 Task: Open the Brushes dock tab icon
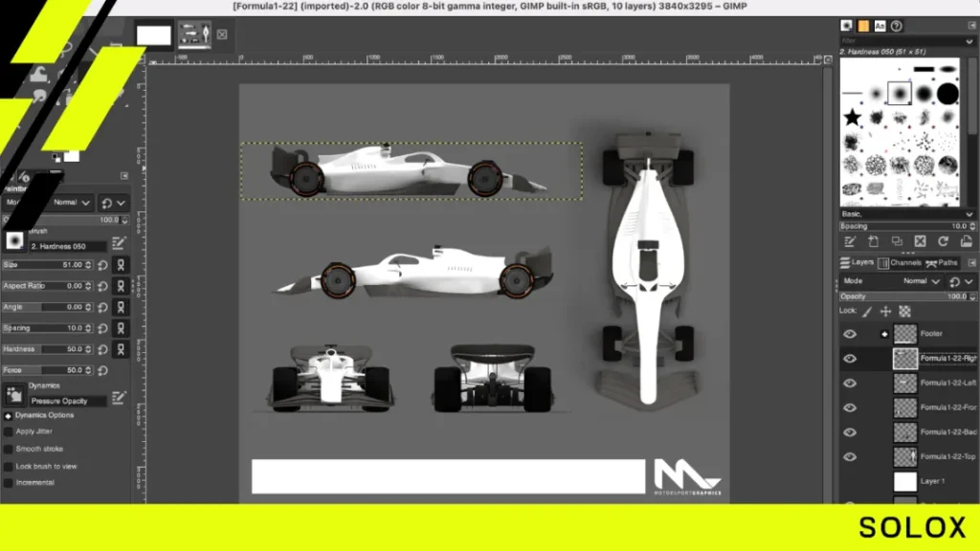pos(846,26)
